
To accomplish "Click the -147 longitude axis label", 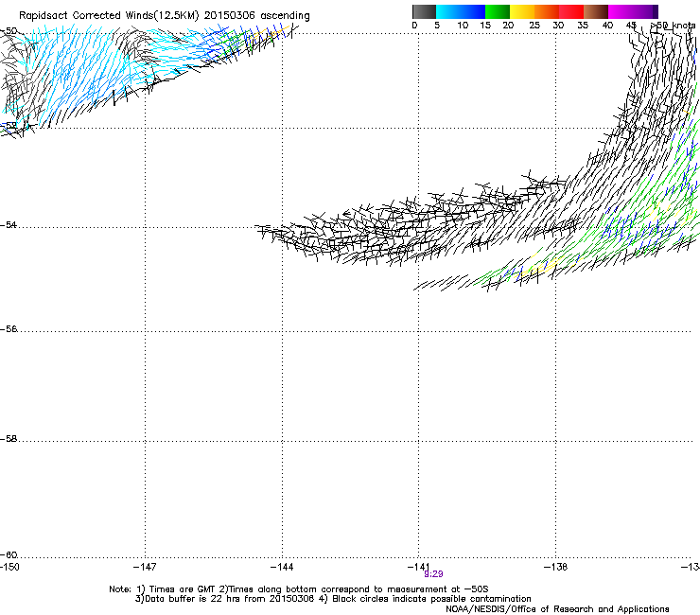I will (x=145, y=567).
